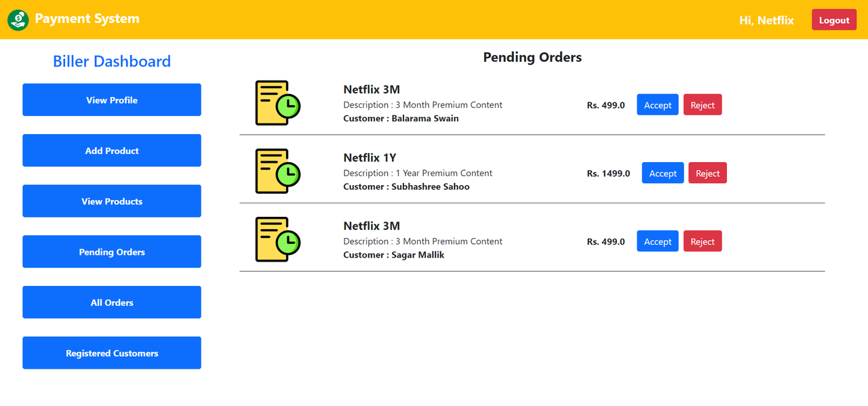This screenshot has width=868, height=406.
Task: Accept Sagar Mallik's Netflix 3M order
Action: pos(657,241)
